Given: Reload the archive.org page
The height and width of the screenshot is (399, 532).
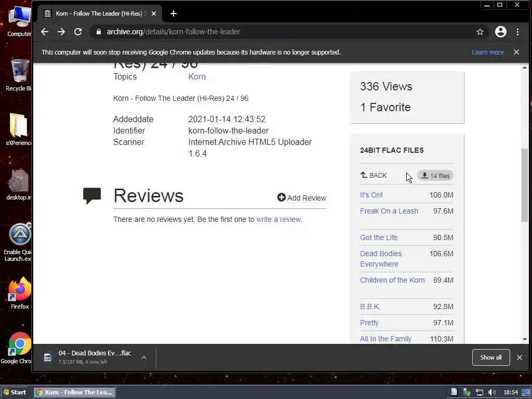Looking at the screenshot, I should [x=78, y=32].
